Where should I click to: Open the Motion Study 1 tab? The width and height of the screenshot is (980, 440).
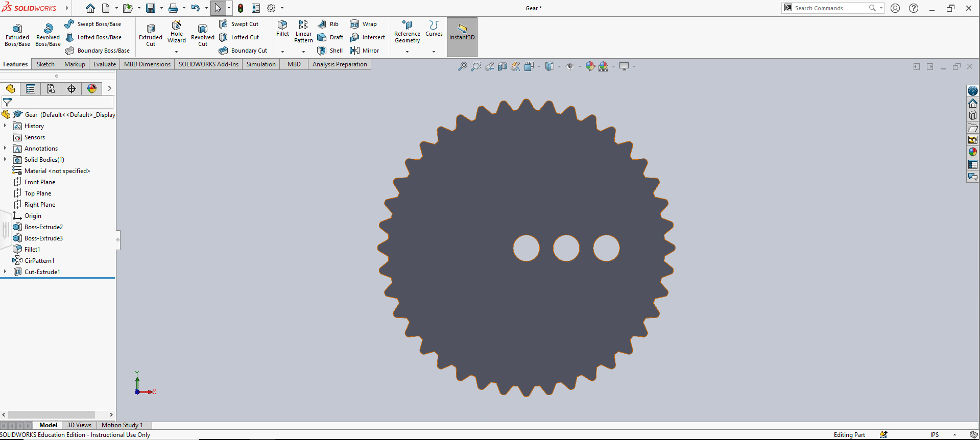[x=122, y=425]
